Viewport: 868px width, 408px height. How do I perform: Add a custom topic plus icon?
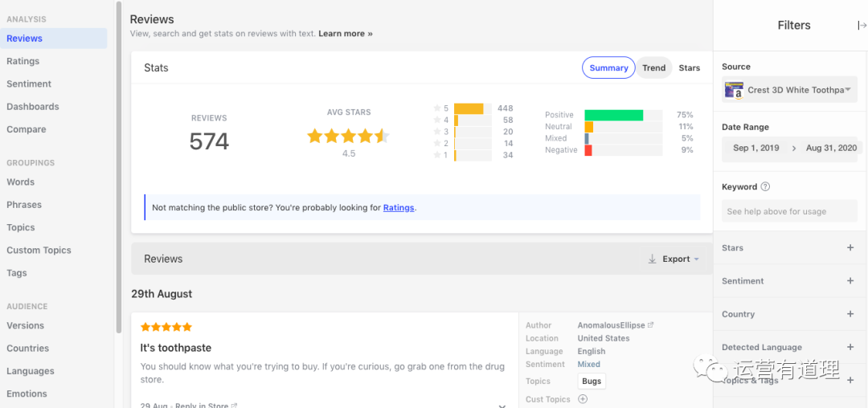pos(583,399)
